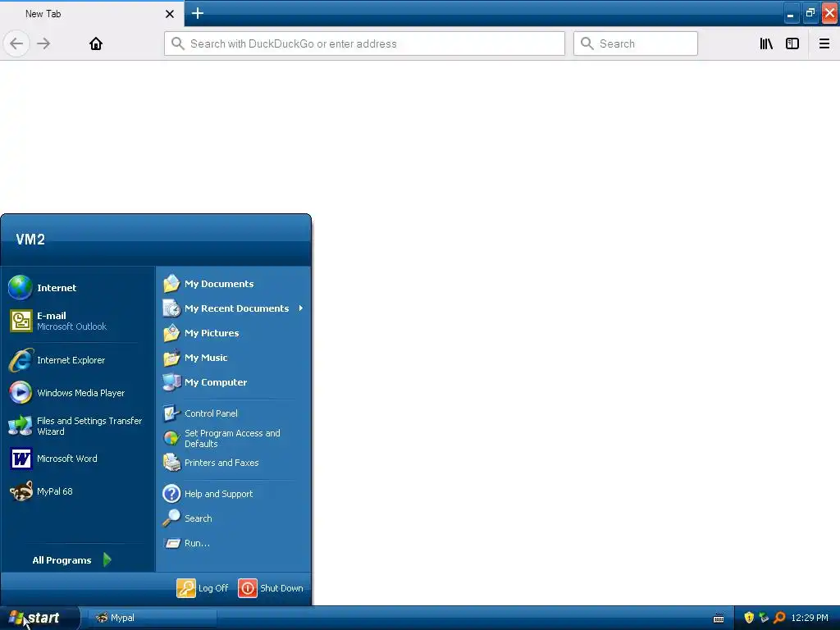Open the Run... dialog

coord(234,543)
